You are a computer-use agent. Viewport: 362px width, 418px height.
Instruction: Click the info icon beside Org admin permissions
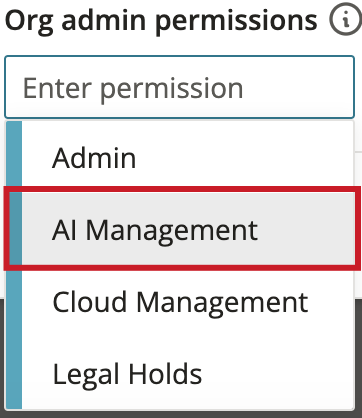point(346,19)
